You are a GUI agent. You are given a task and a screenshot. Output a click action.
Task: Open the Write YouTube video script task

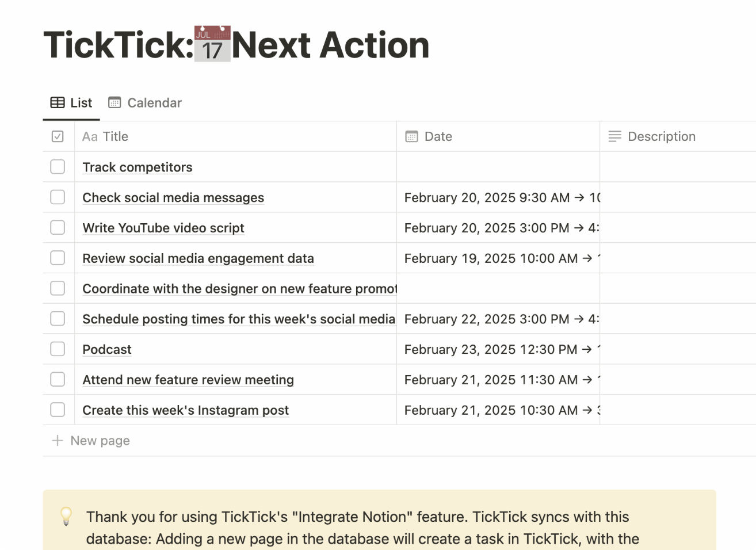[x=163, y=228]
